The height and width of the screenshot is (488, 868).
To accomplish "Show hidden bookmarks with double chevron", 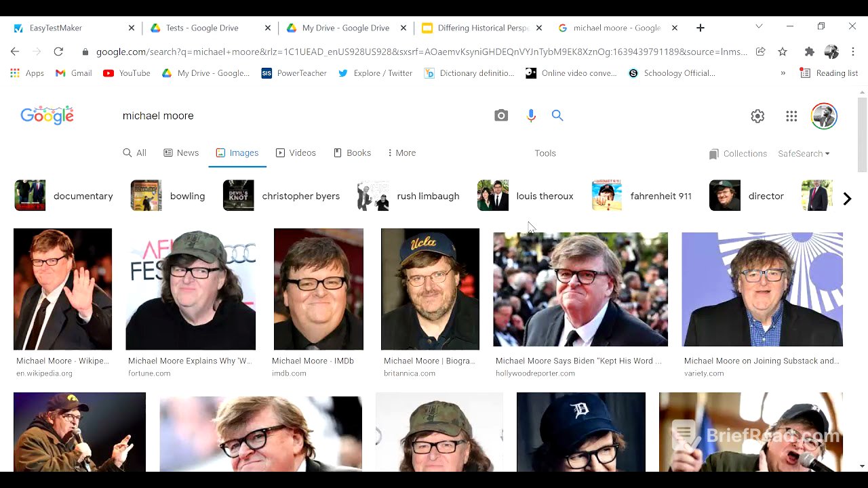I will point(783,73).
